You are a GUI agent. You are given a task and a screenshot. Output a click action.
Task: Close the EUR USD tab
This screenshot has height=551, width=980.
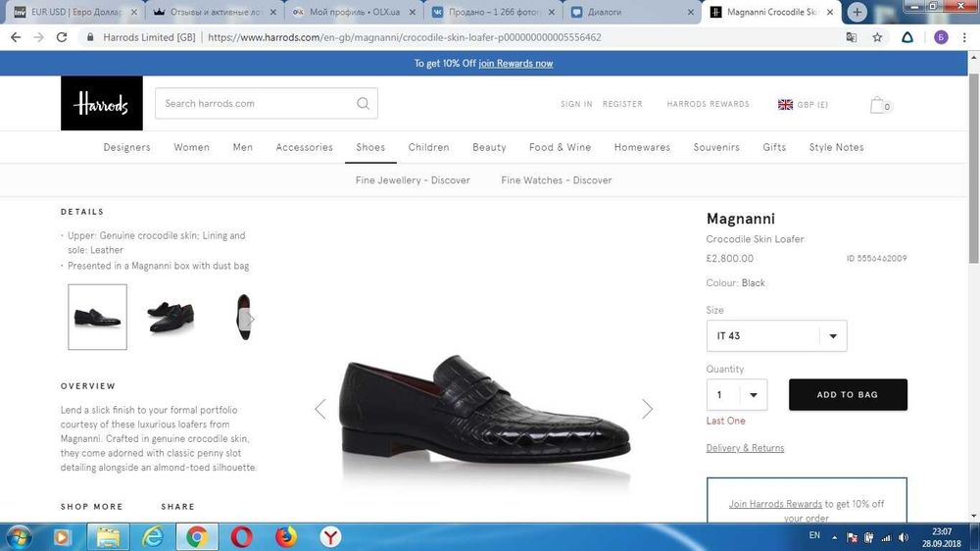click(x=133, y=12)
